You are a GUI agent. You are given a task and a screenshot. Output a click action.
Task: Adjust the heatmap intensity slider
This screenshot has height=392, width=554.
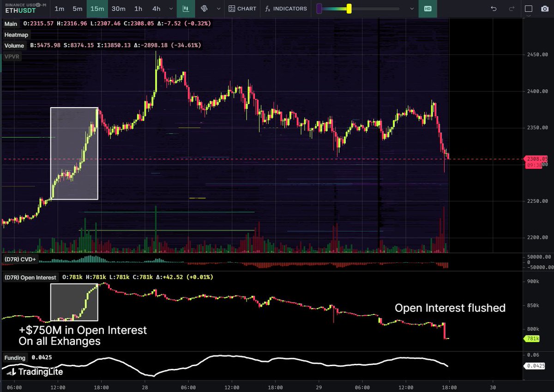pyautogui.click(x=349, y=8)
